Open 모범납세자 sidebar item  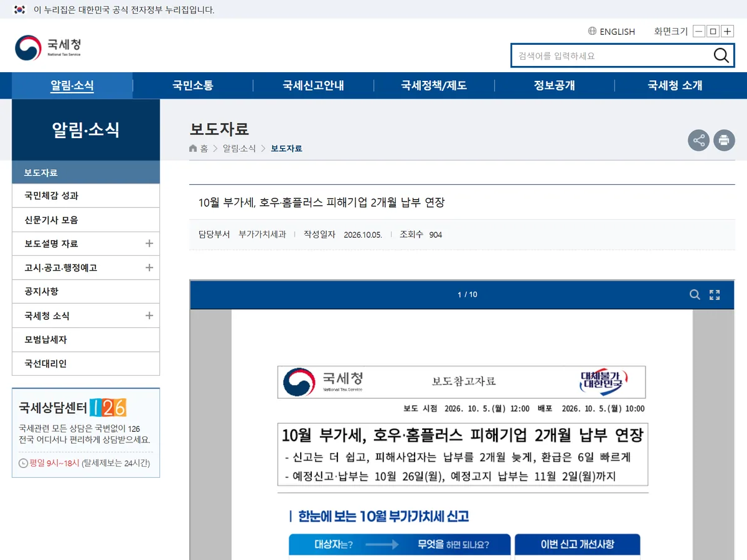[x=86, y=340]
